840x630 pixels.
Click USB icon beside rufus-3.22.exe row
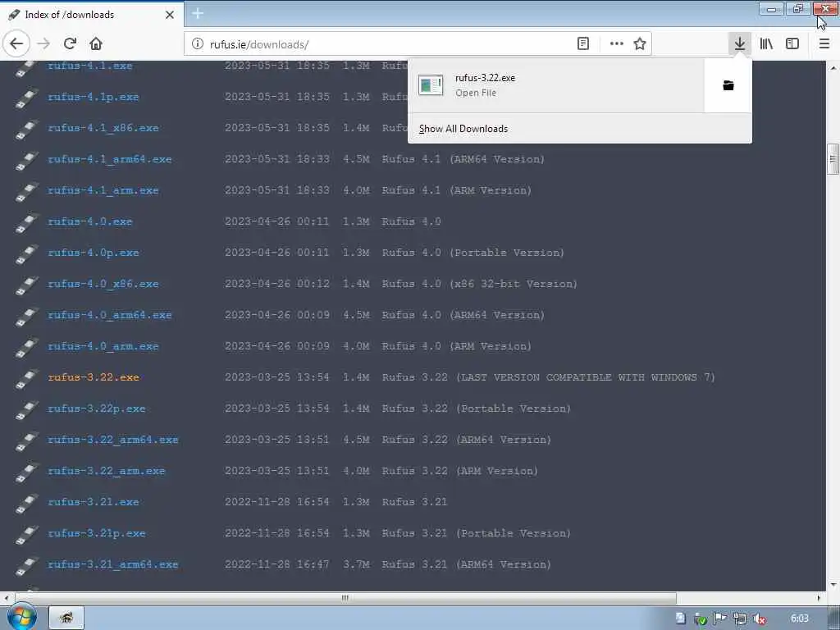26,378
